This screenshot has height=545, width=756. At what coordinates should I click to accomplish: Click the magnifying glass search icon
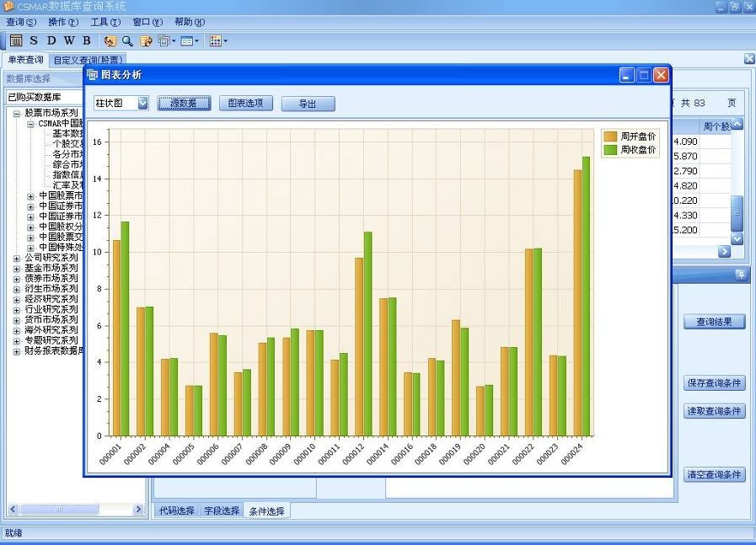[x=127, y=40]
